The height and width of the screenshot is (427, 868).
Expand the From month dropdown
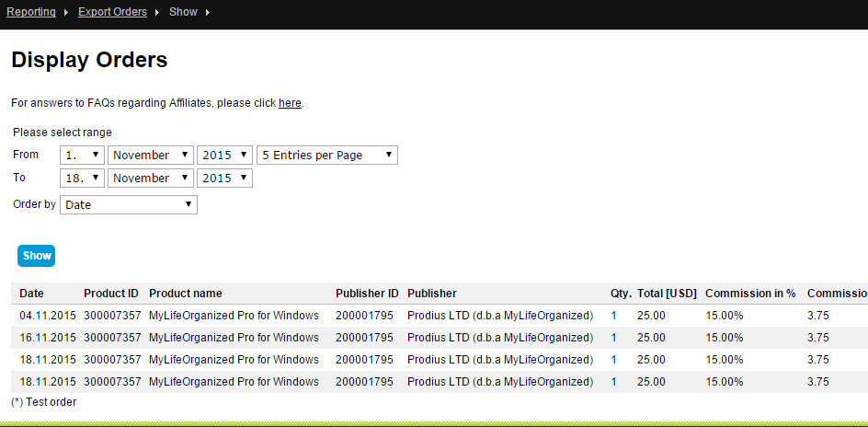click(x=150, y=156)
